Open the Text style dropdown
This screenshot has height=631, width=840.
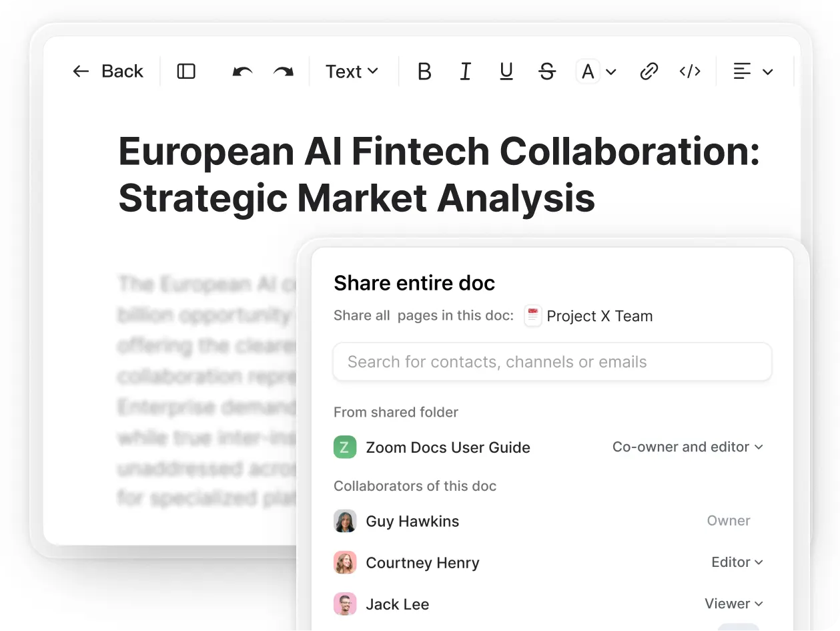point(352,71)
